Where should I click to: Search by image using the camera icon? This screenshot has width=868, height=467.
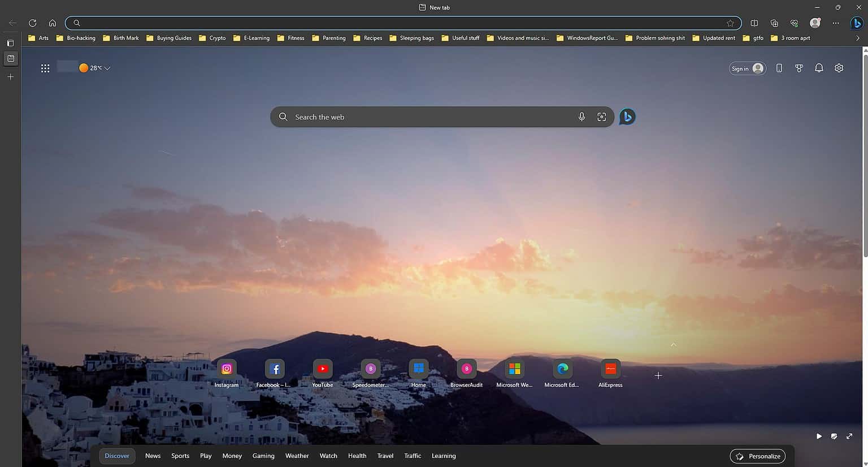point(601,116)
